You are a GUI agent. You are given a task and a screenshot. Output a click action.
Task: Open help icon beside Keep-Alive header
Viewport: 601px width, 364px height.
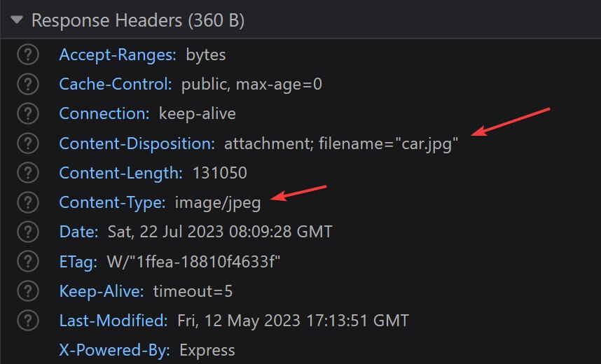[28, 290]
